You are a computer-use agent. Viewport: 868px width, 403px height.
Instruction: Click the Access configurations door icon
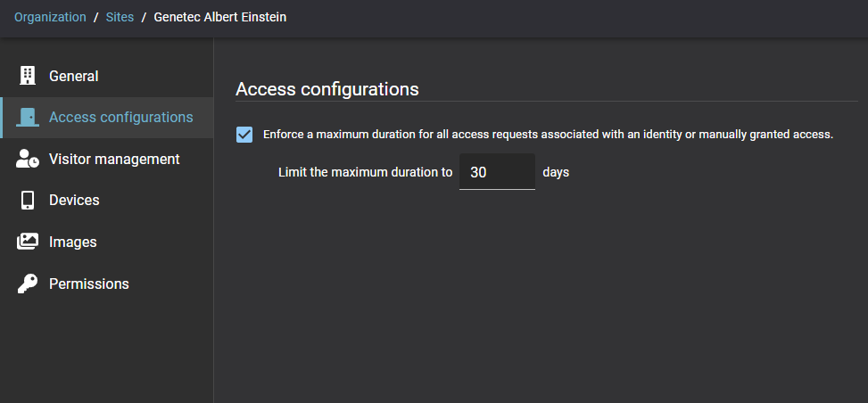click(x=28, y=118)
